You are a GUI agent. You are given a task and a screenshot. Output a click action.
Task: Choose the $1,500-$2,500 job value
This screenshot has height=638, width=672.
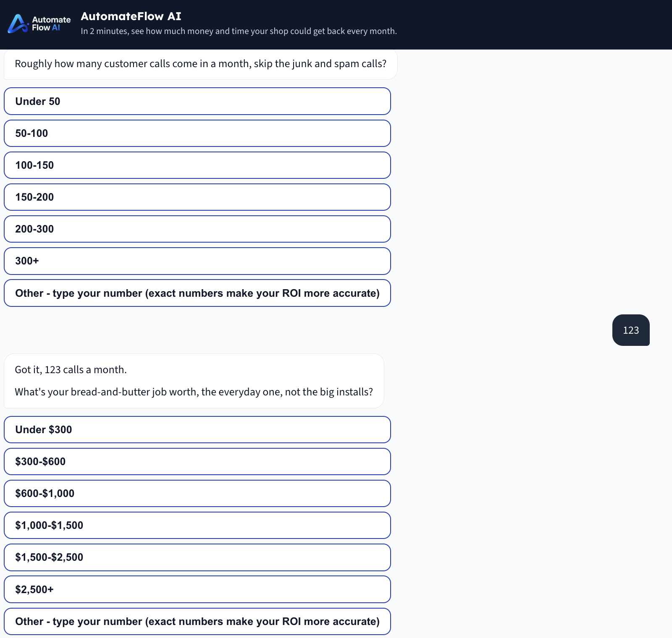tap(197, 557)
